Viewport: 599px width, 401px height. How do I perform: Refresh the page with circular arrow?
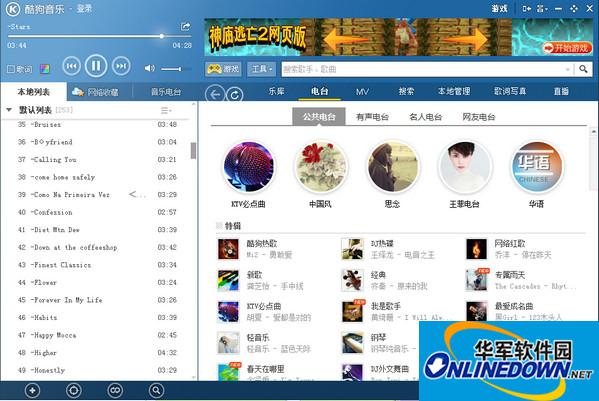pos(235,95)
